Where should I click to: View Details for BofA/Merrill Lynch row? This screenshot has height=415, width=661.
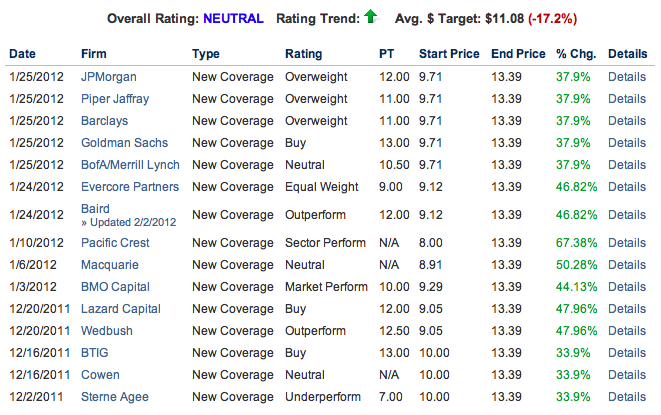[627, 164]
